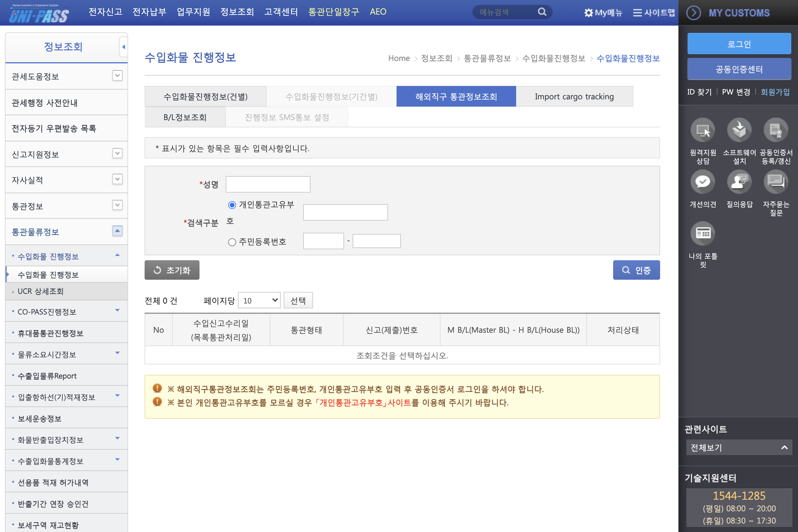
Task: Click the magnifier icon in menu search
Action: [x=542, y=12]
